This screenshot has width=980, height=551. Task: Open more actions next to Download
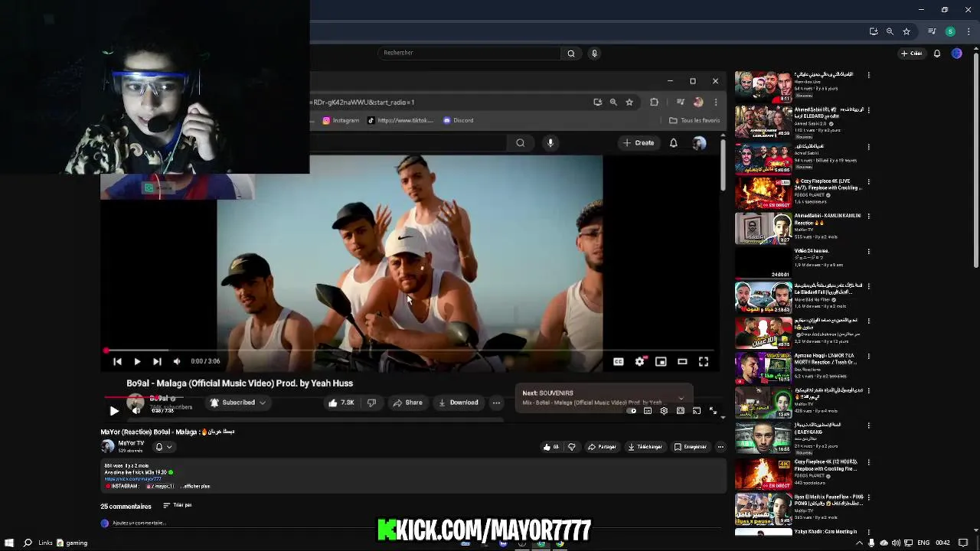(496, 403)
